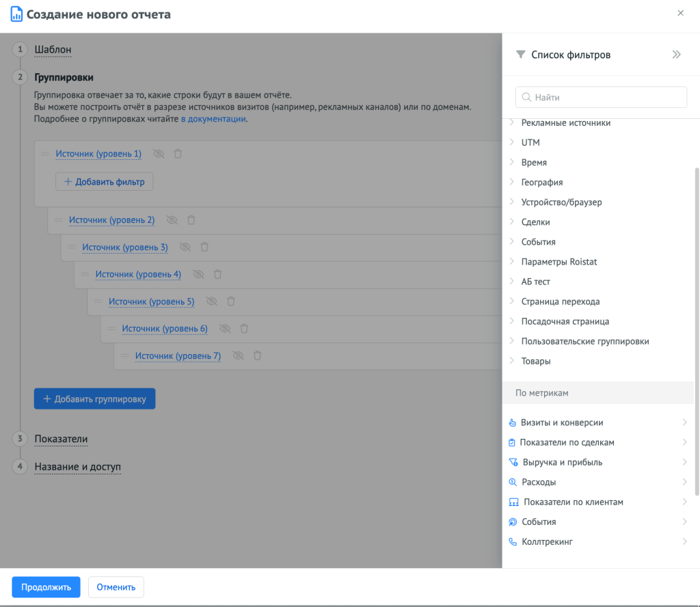Click Добавить фильтр button
Screen dimensions: 700x607
(105, 182)
